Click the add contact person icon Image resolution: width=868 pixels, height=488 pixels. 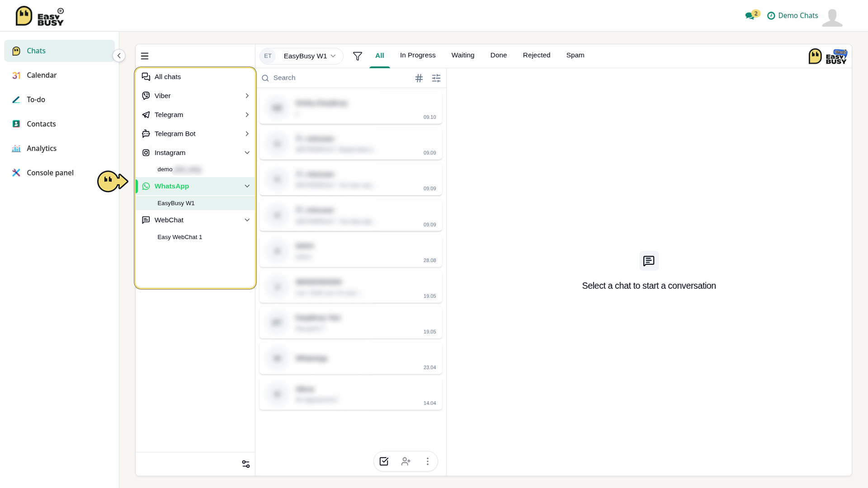click(406, 461)
